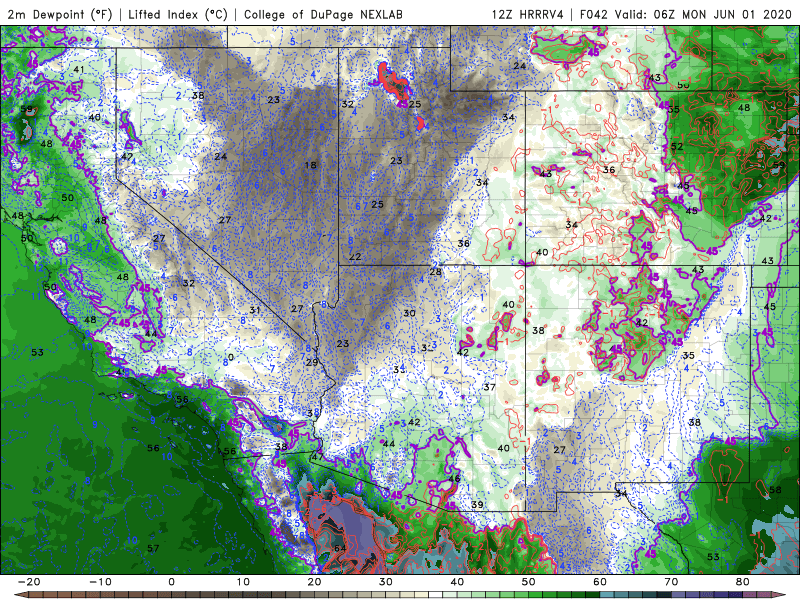Click the -20 label on the color scale
Screen dimensions: 800x600
(28, 582)
